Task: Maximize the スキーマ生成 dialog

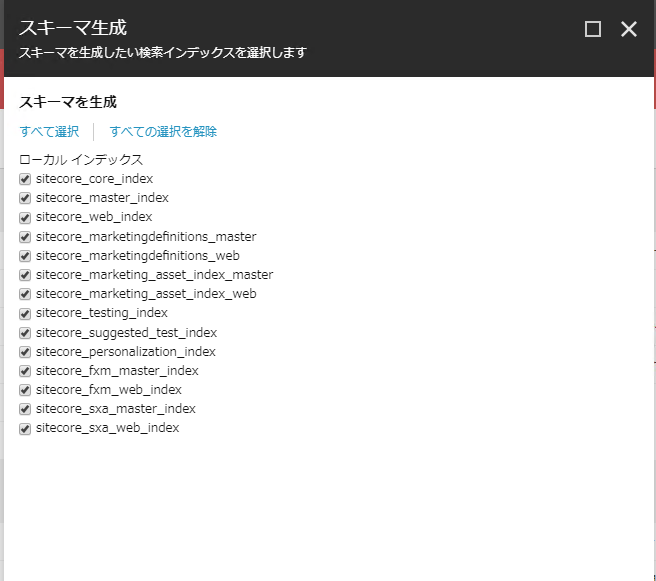Action: 593,29
